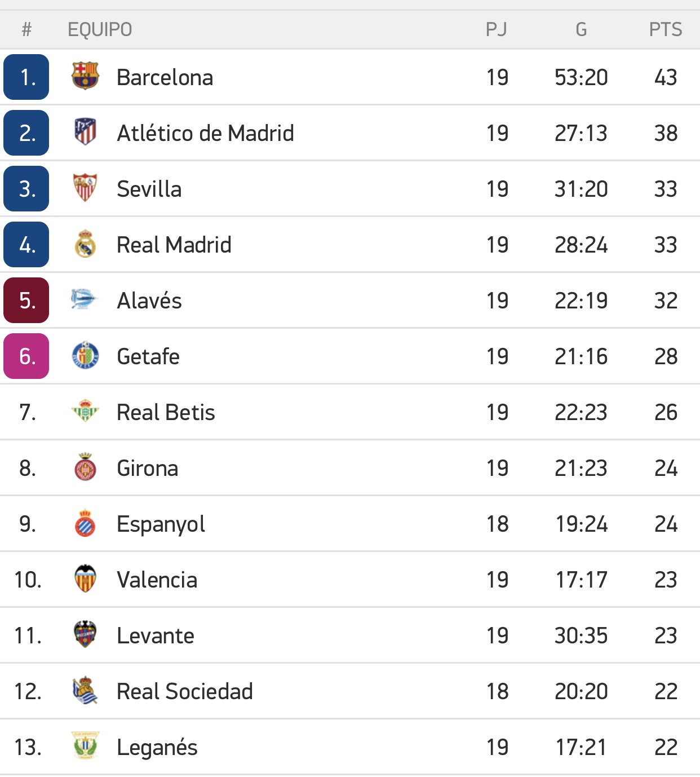Sort table by PTS column header
The image size is (700, 777).
tap(665, 29)
